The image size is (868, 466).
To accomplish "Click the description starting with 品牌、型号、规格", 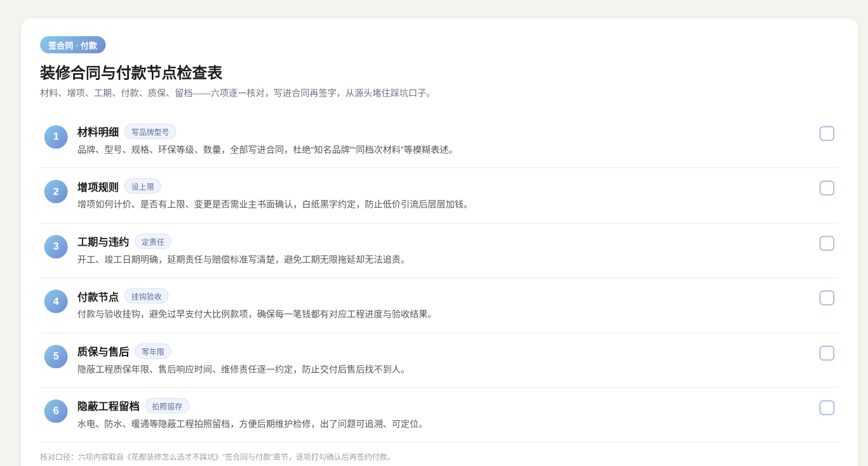I will [x=267, y=150].
